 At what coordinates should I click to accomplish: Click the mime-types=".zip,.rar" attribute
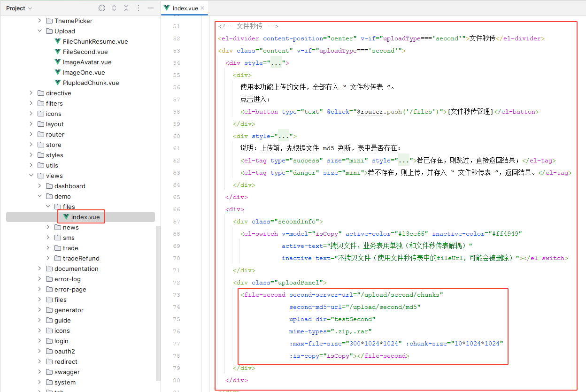(x=331, y=331)
